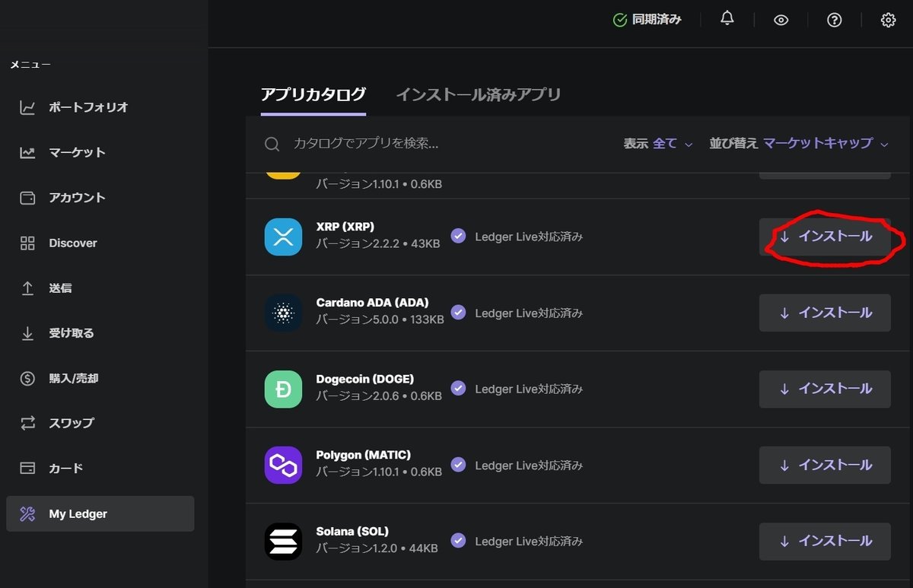This screenshot has width=913, height=588.
Task: Click the checkmark badge in the XRP row
Action: [x=458, y=237]
